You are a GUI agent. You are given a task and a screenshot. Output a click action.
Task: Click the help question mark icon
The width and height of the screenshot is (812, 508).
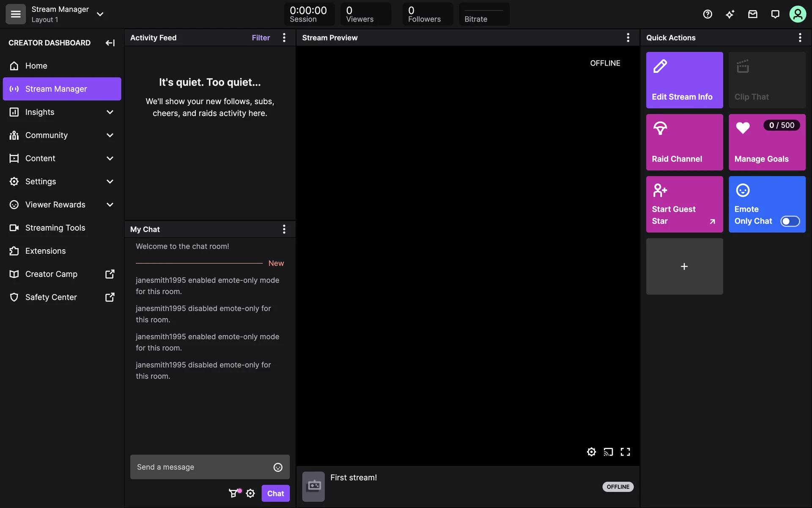708,14
